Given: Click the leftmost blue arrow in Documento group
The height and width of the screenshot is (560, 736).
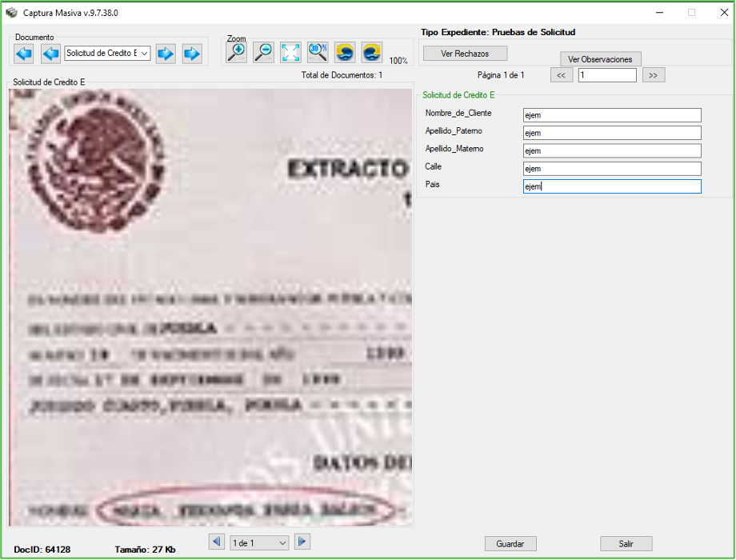Looking at the screenshot, I should pyautogui.click(x=24, y=54).
